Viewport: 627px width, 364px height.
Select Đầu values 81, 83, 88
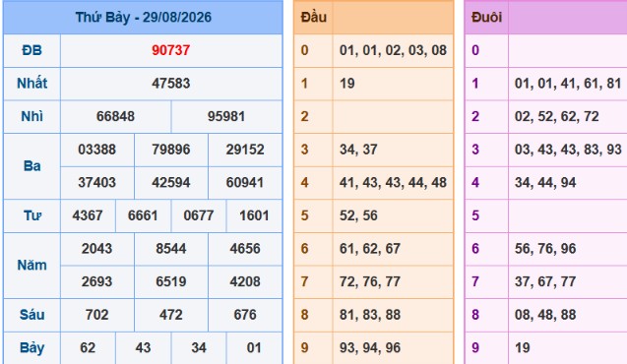pyautogui.click(x=370, y=315)
